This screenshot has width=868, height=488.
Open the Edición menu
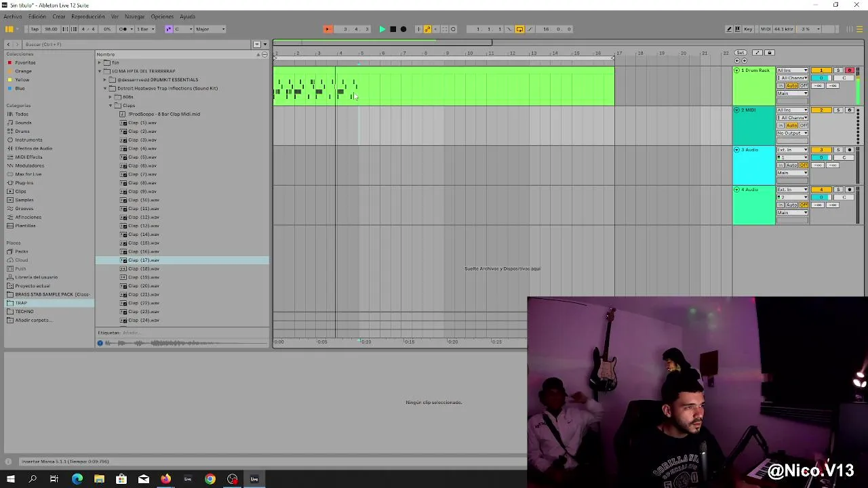(x=37, y=16)
